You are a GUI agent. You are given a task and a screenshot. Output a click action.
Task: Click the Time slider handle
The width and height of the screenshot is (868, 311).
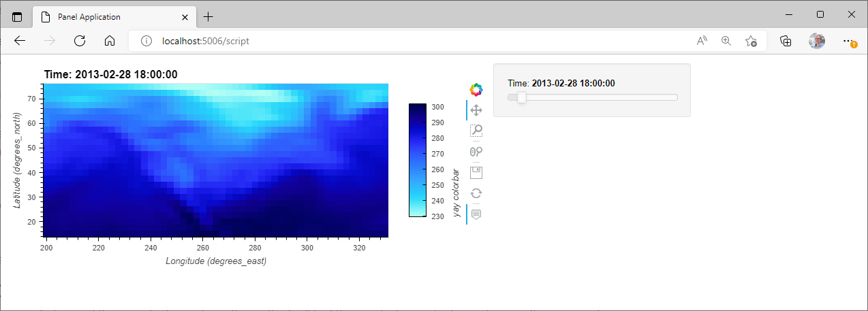tap(522, 97)
